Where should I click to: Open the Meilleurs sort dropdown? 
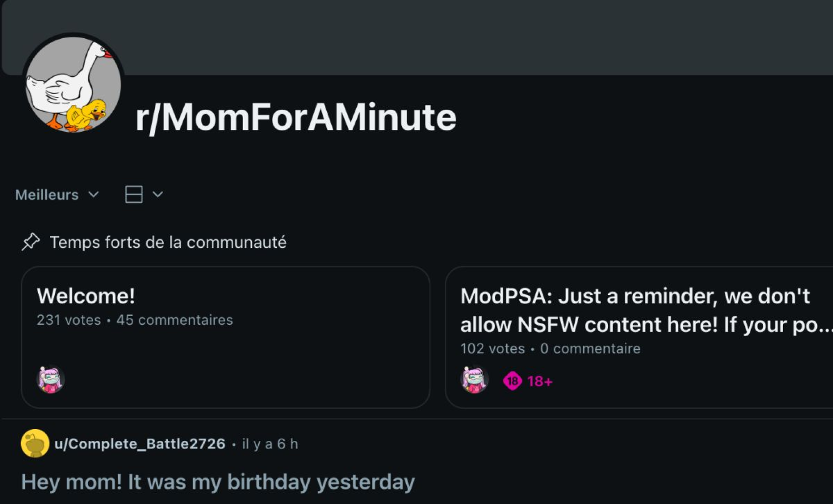tap(57, 195)
